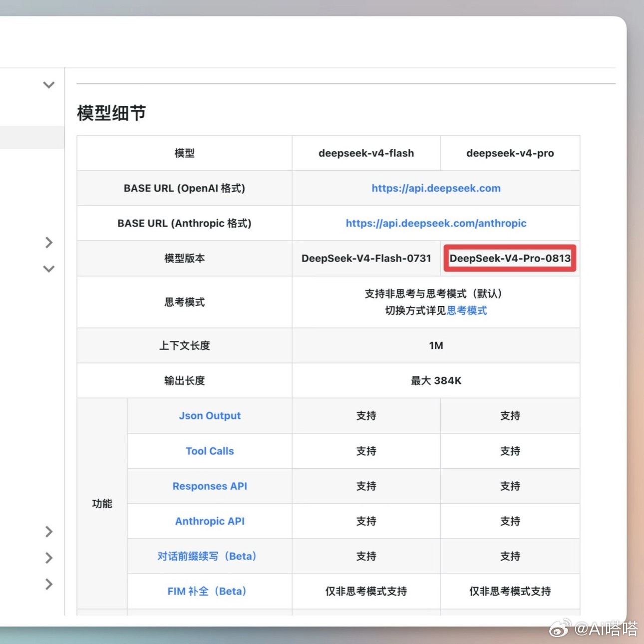
Task: Click the BASE URL (OpenAI 格式) label
Action: 184,188
